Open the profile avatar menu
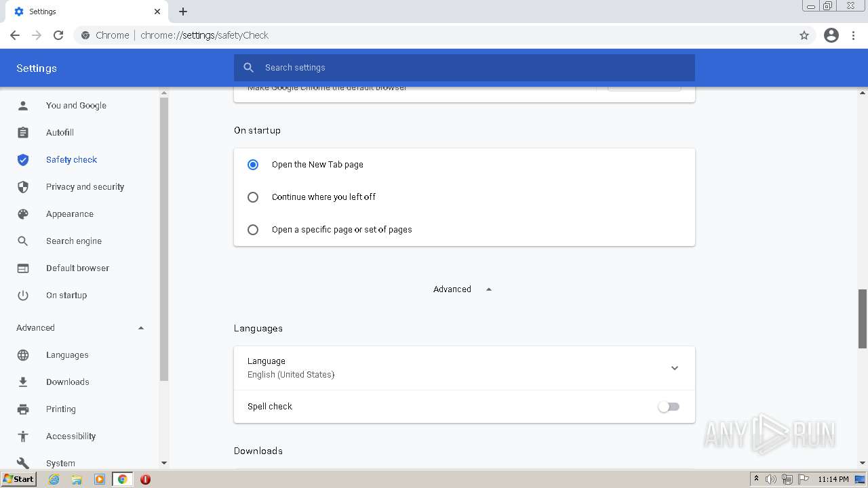The image size is (868, 488). coord(831,35)
